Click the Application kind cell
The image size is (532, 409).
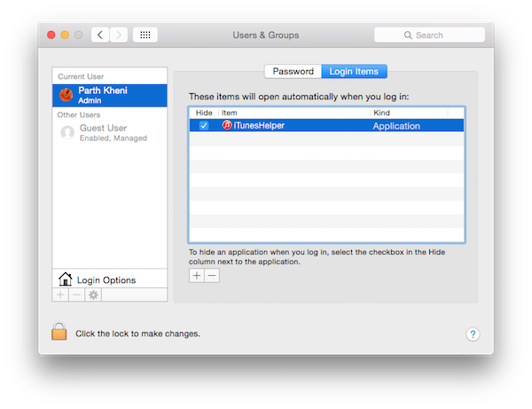396,126
